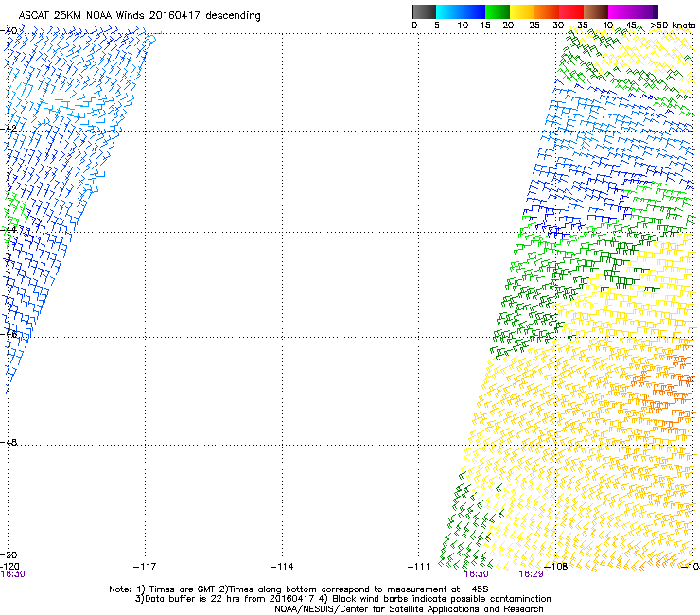Click the title 'ASCAT 25KM NOAA Winds 20160417 descending'
This screenshot has width=700, height=615.
click(x=139, y=16)
